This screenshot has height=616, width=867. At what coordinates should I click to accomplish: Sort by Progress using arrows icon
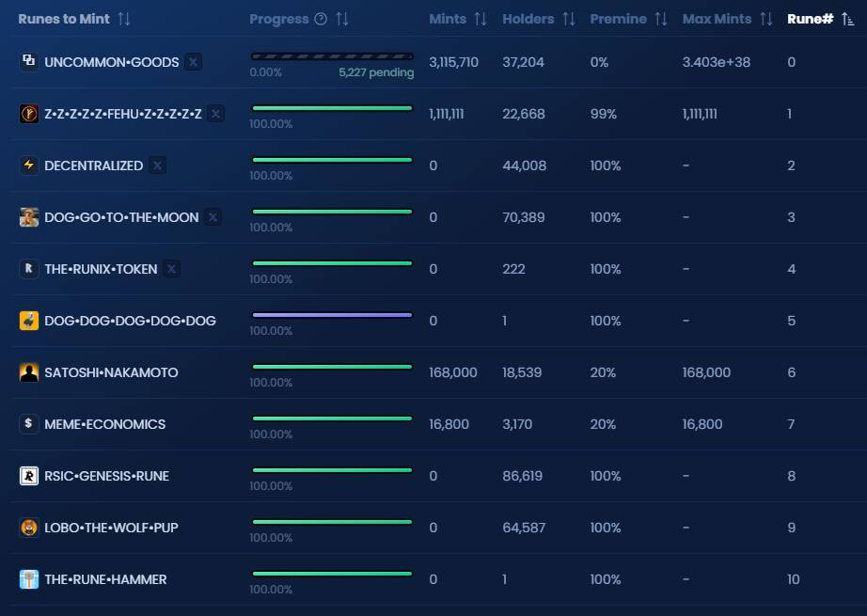[342, 19]
